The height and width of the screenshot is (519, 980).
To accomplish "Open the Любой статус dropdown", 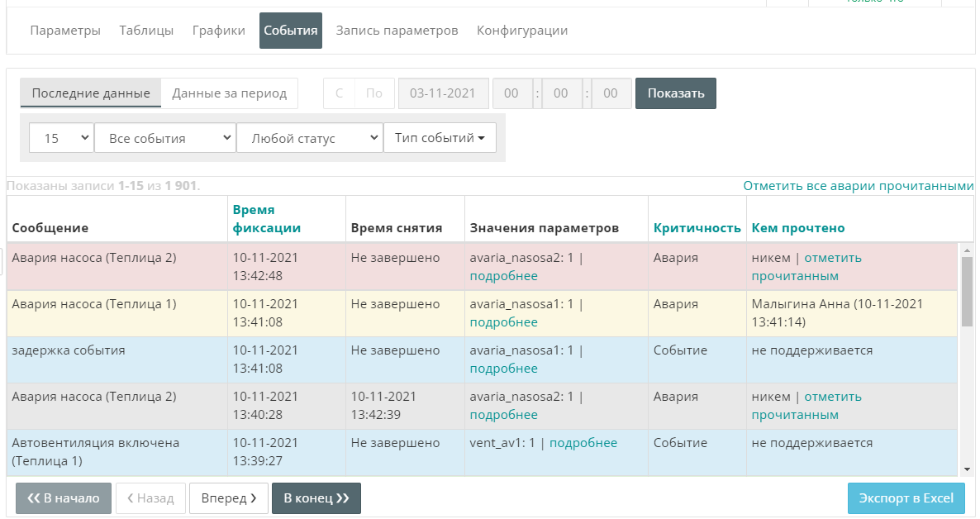I will click(x=309, y=138).
